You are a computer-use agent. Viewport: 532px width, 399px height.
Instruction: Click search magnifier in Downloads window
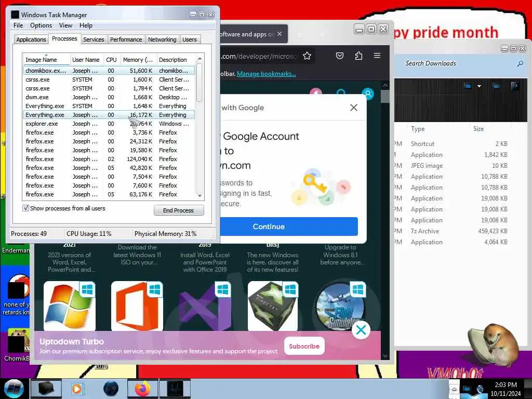coord(520,63)
